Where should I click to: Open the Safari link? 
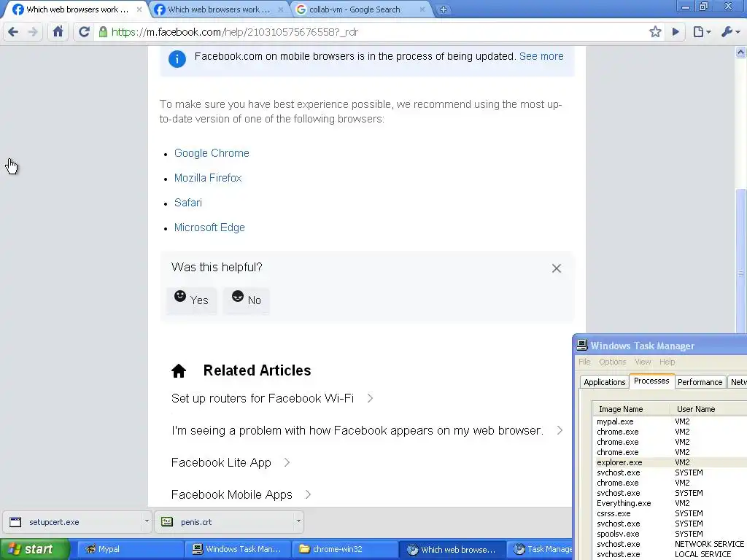point(188,203)
